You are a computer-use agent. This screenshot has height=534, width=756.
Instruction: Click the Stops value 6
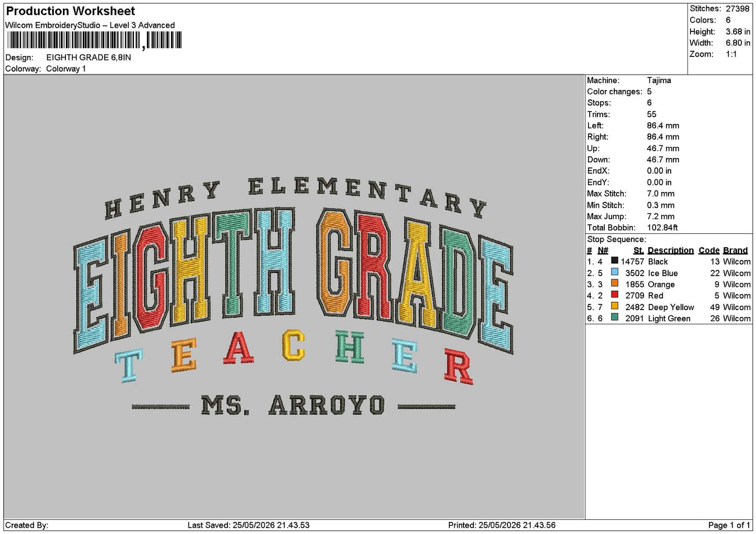(x=649, y=103)
